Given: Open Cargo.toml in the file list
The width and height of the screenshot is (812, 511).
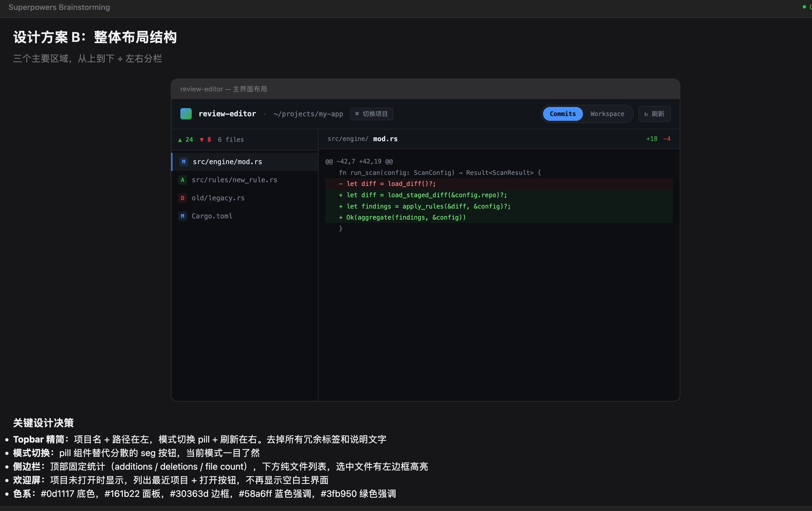Looking at the screenshot, I should (212, 216).
